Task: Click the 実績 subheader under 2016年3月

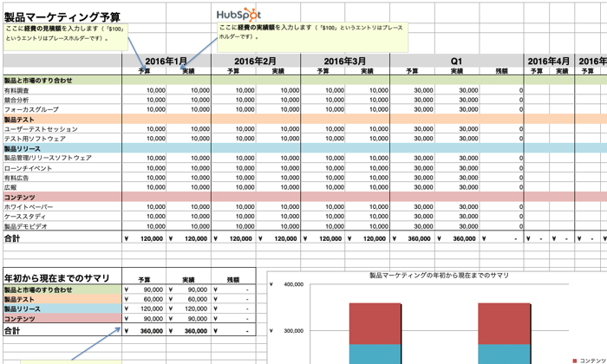Action: [368, 71]
